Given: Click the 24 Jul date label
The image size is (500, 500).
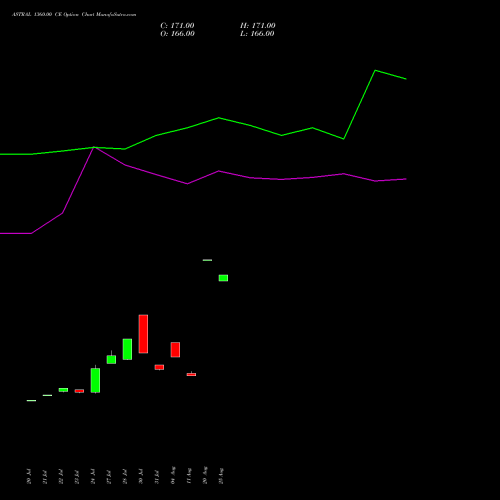Looking at the screenshot, I should coord(93,476).
